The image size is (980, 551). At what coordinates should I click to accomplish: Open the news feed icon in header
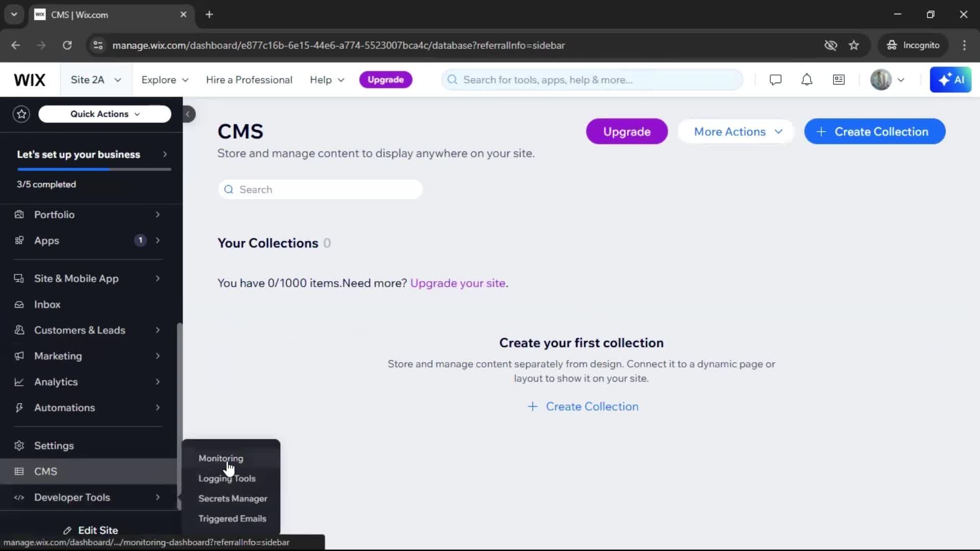pyautogui.click(x=839, y=80)
